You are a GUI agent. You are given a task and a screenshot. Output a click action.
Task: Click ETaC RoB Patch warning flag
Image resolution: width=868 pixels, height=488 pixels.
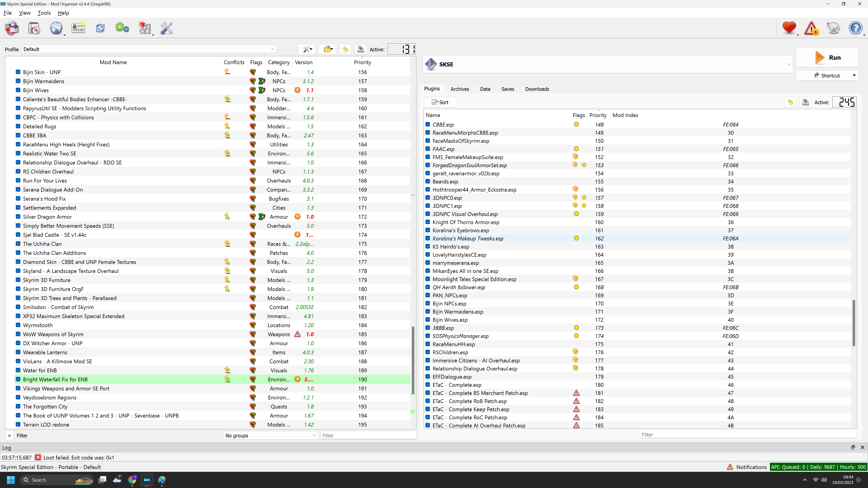pos(576,401)
